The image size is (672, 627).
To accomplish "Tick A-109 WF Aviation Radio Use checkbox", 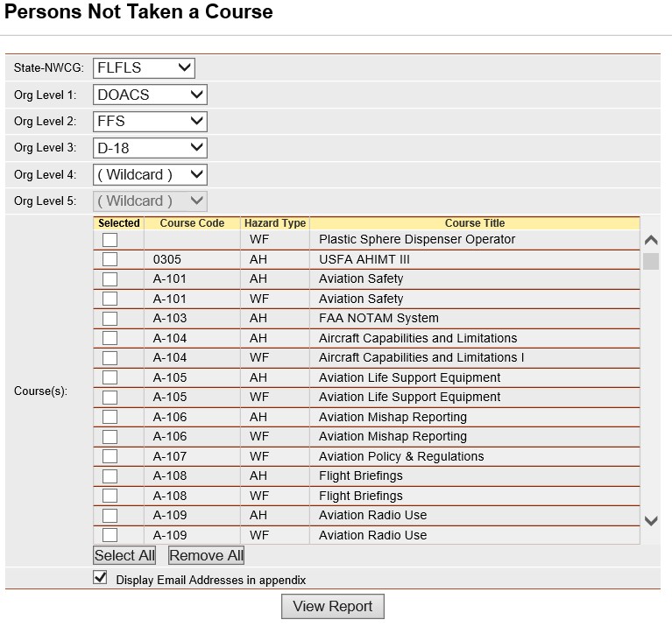I will click(x=110, y=535).
